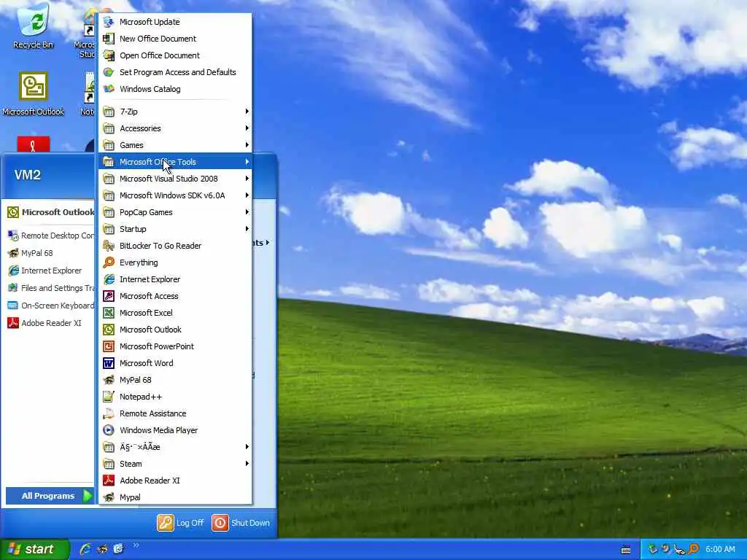
Task: Open the garbled-name folder above Steam
Action: 175,447
